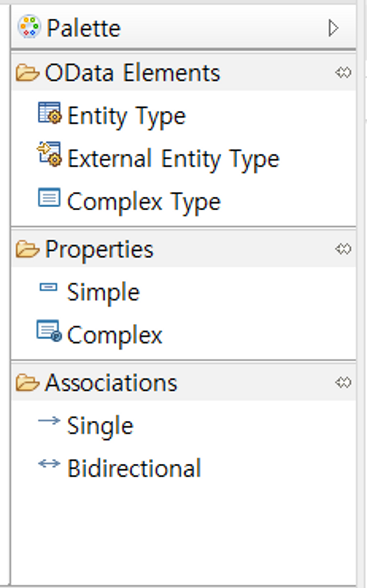The image size is (367, 588).
Task: Collapse the palette with the arrow
Action: pyautogui.click(x=334, y=28)
